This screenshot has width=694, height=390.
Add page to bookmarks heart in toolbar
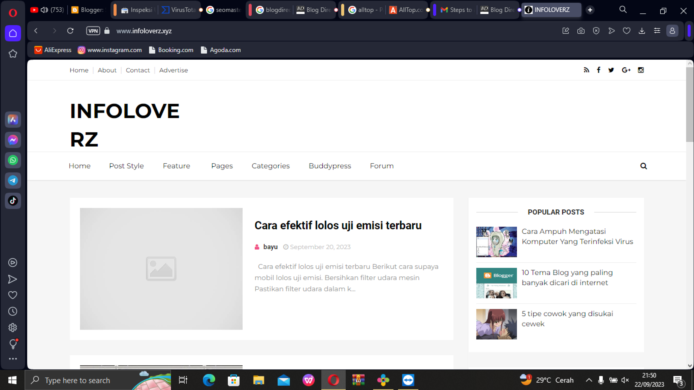(627, 31)
